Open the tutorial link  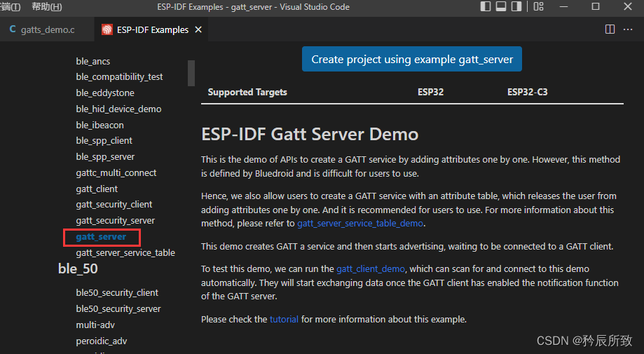tap(284, 319)
